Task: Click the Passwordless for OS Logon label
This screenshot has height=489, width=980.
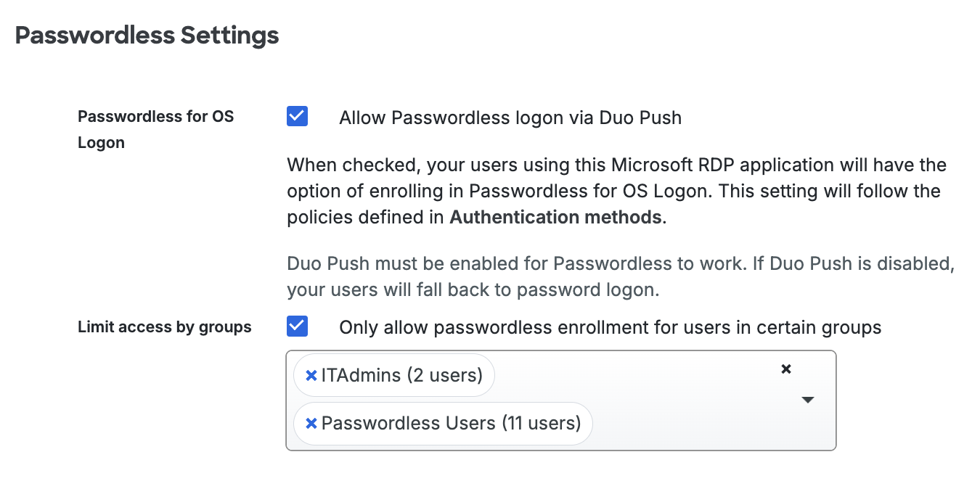Action: pos(155,129)
